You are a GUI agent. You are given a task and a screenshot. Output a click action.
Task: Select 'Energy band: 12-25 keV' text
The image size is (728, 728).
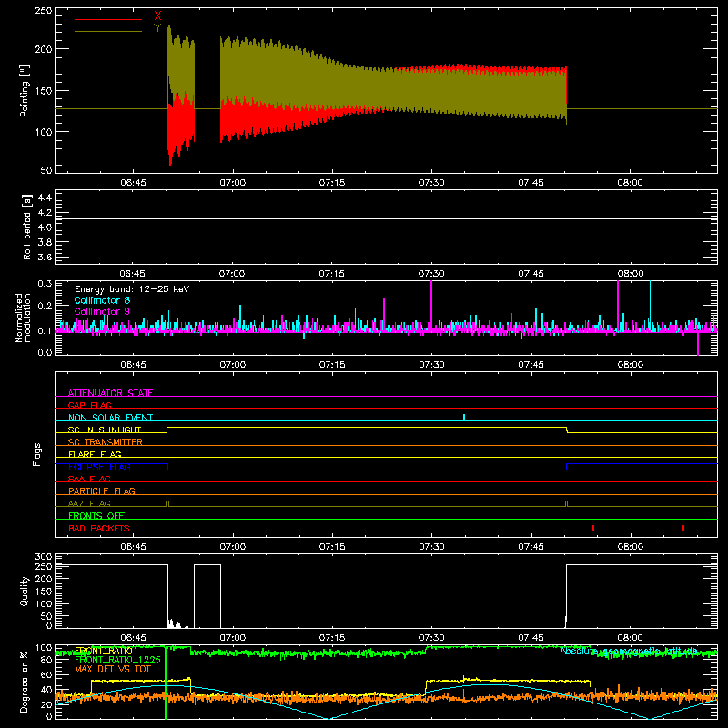(x=132, y=289)
